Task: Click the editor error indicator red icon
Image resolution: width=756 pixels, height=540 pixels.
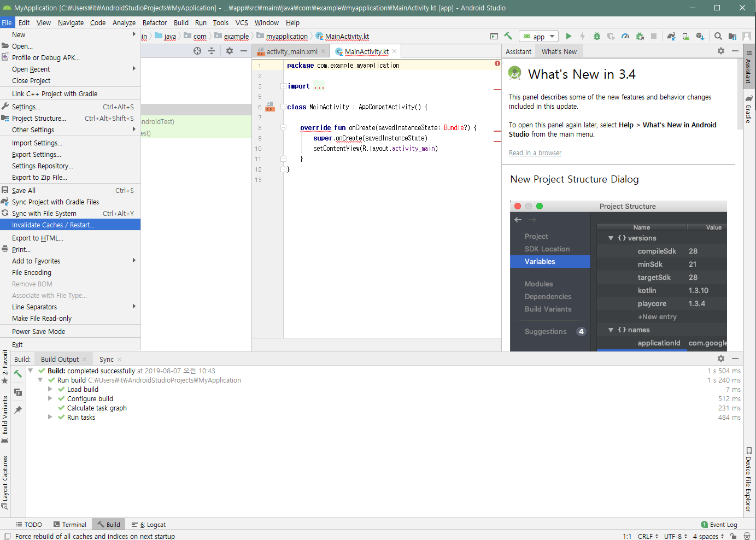Action: point(497,63)
